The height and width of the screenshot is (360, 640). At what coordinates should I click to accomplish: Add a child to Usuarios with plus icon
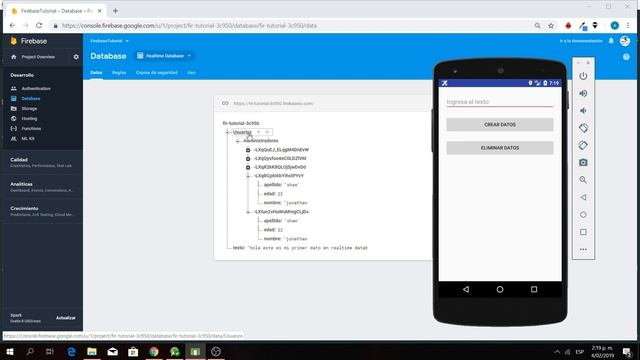(x=258, y=132)
